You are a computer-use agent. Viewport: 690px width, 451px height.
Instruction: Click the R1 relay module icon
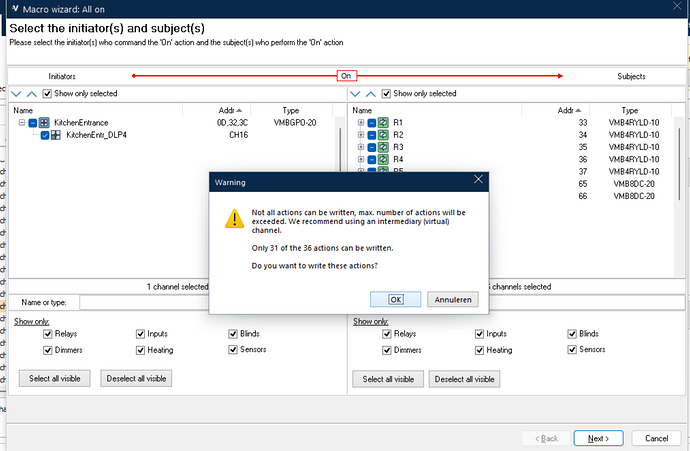(x=384, y=122)
